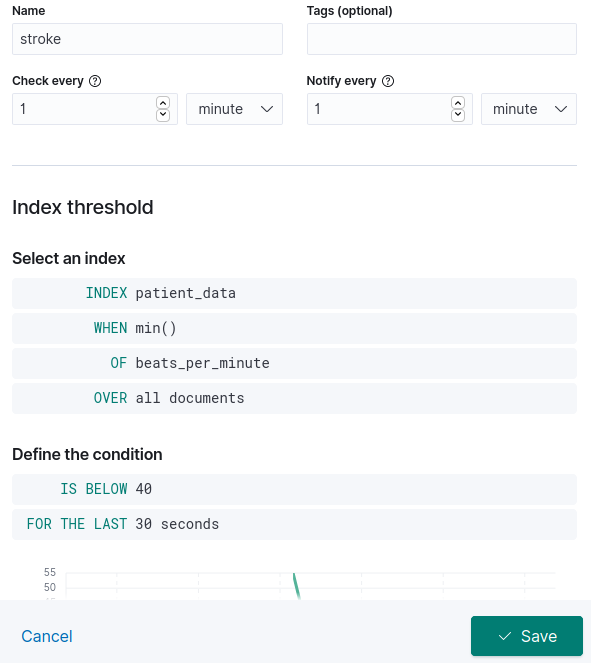Increase the Notify every value
Viewport: 591px width, 663px height.
[457, 103]
